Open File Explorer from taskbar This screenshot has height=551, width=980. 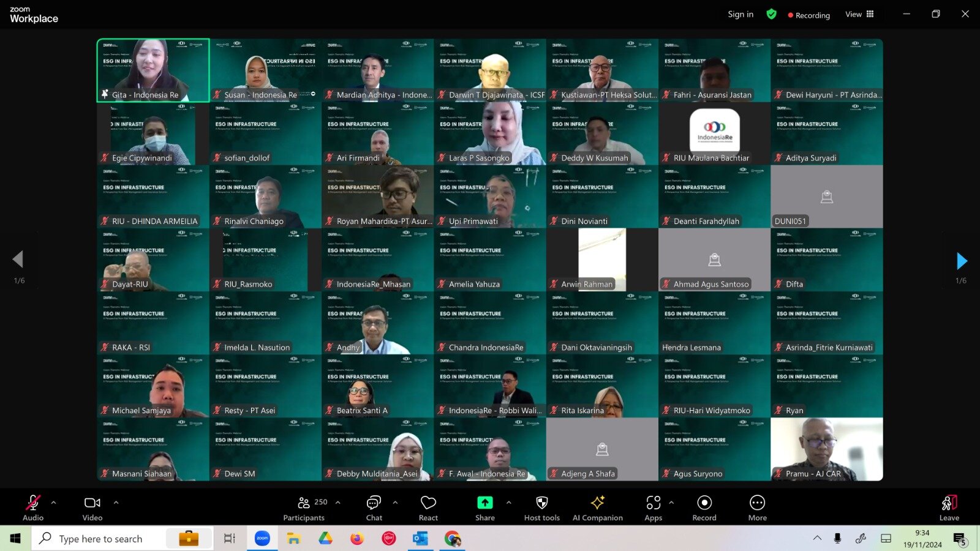[x=293, y=538]
